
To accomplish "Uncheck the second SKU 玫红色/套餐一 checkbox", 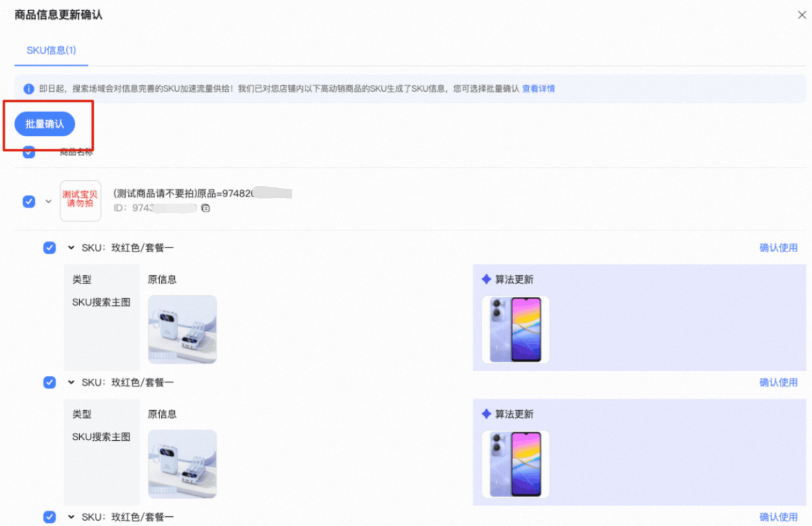I will [50, 382].
